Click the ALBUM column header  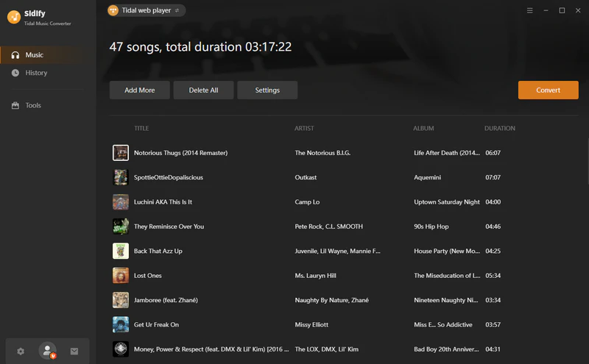coord(423,129)
